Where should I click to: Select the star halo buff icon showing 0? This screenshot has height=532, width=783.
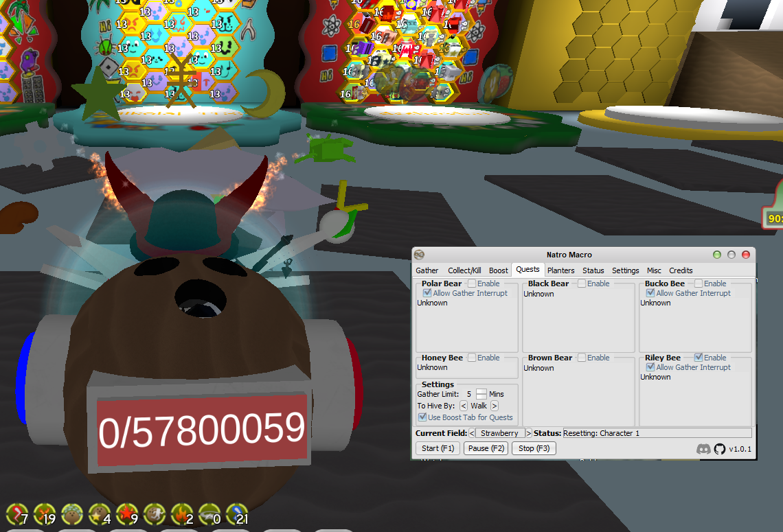pyautogui.click(x=209, y=514)
